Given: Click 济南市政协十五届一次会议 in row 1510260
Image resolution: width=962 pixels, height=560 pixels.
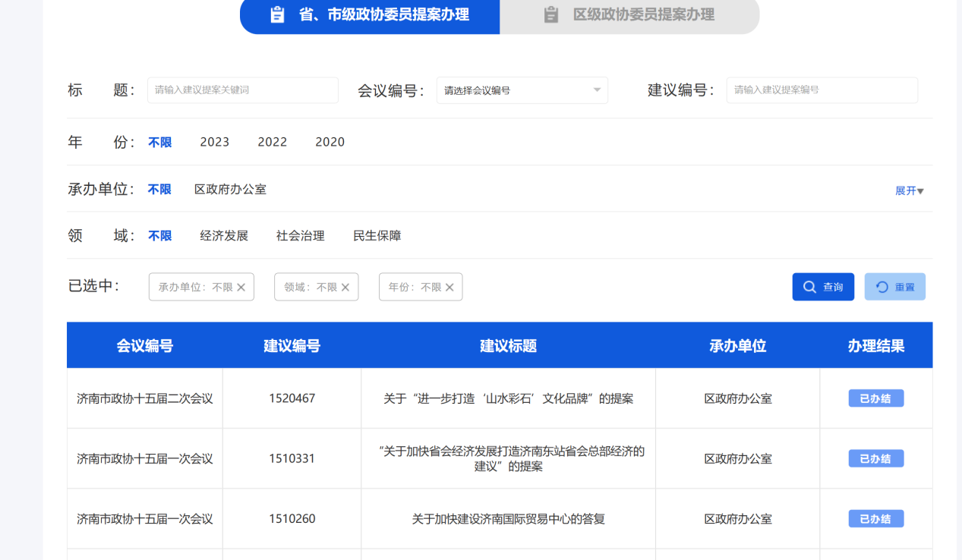Looking at the screenshot, I should click(x=145, y=519).
